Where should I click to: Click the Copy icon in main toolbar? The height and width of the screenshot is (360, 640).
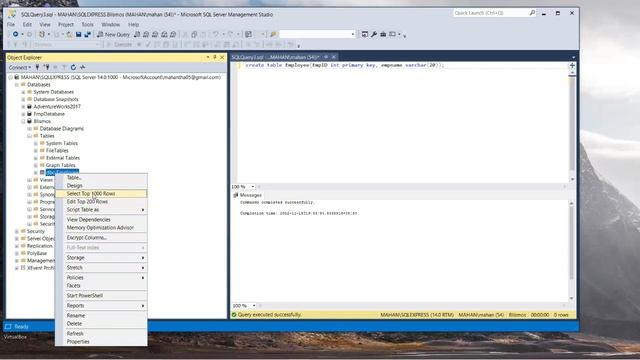194,35
